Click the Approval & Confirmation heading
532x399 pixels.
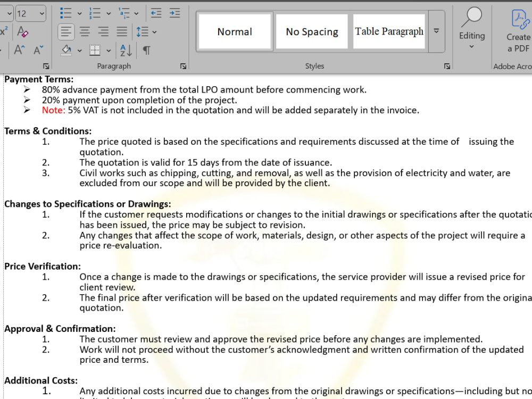click(x=60, y=329)
